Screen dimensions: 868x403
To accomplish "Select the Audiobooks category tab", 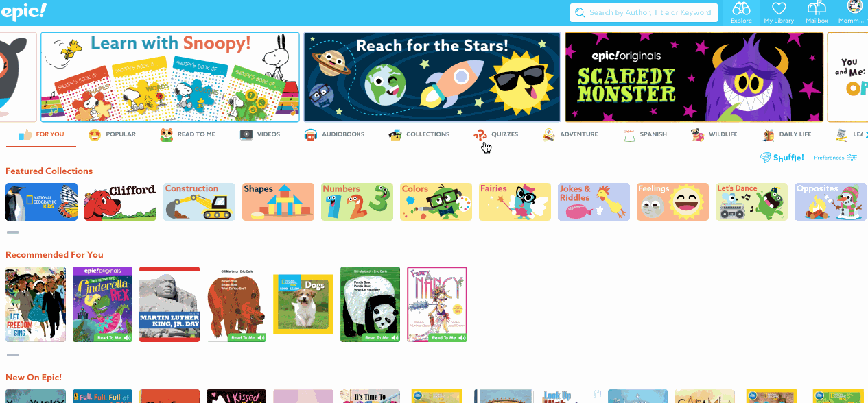I will coord(334,134).
